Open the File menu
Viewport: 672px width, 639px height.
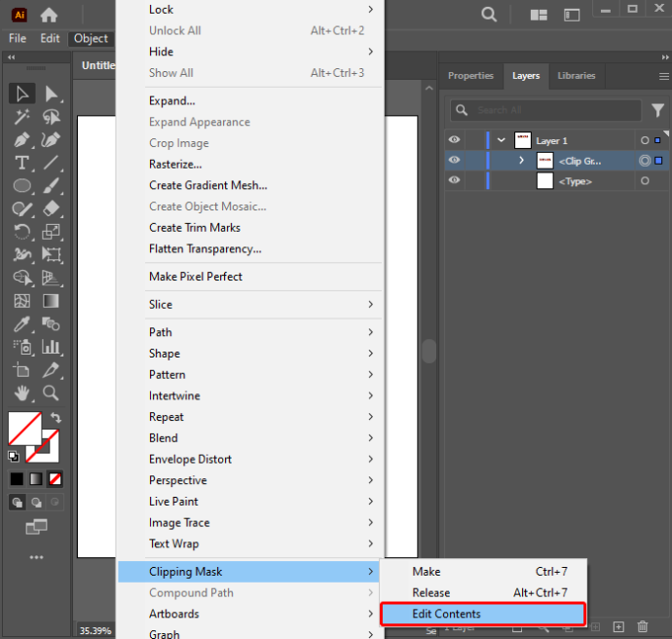18,39
